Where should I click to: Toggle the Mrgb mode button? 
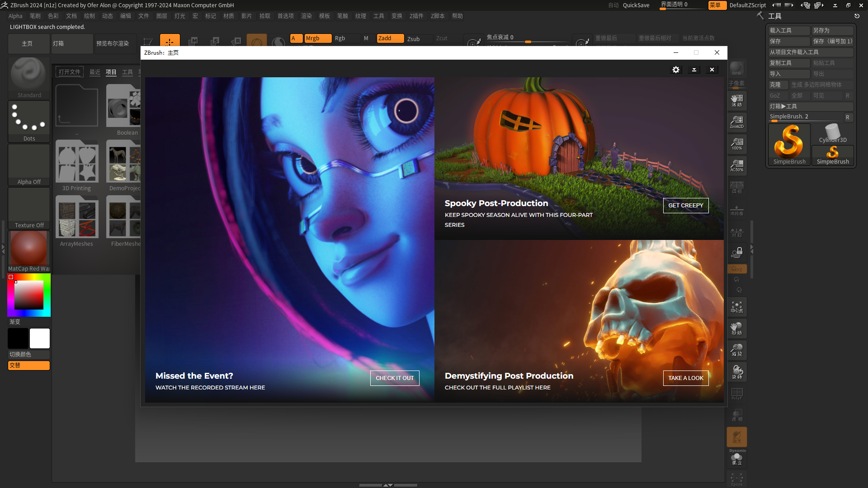point(318,38)
